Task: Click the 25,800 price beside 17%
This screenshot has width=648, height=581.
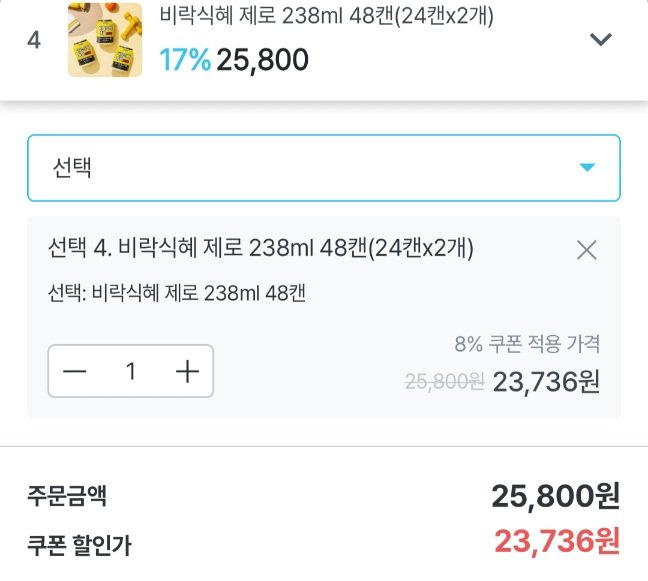Action: coord(262,60)
